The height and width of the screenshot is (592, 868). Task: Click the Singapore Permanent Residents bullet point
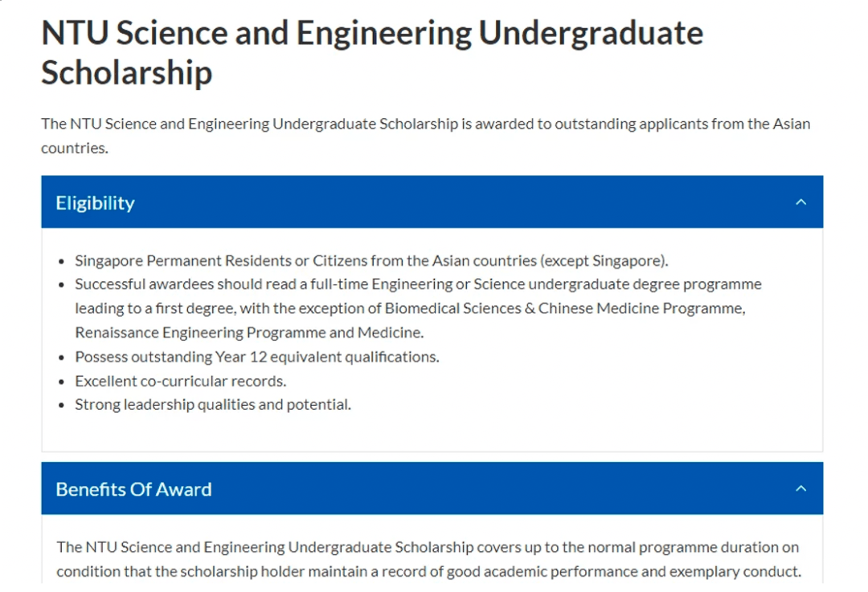[x=371, y=261]
